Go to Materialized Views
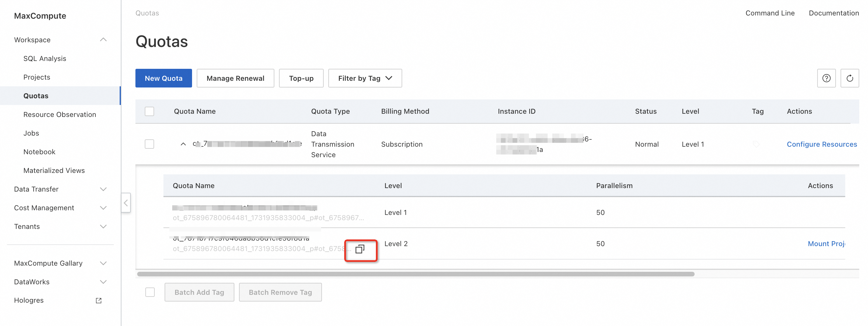The width and height of the screenshot is (868, 326). tap(54, 171)
